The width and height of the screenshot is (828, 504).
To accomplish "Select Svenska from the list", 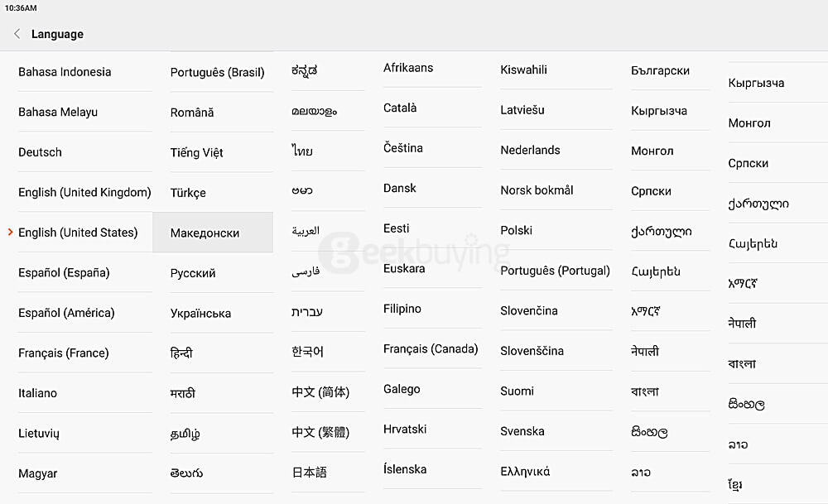I will click(x=522, y=431).
